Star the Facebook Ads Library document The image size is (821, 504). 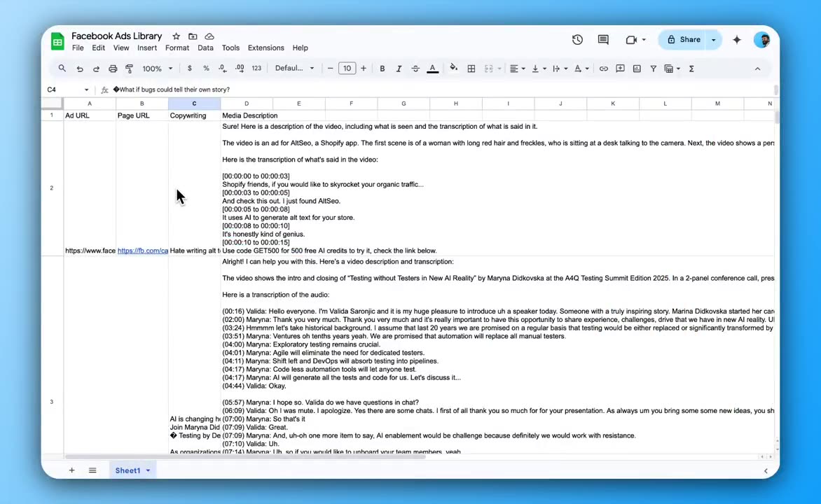pyautogui.click(x=176, y=36)
